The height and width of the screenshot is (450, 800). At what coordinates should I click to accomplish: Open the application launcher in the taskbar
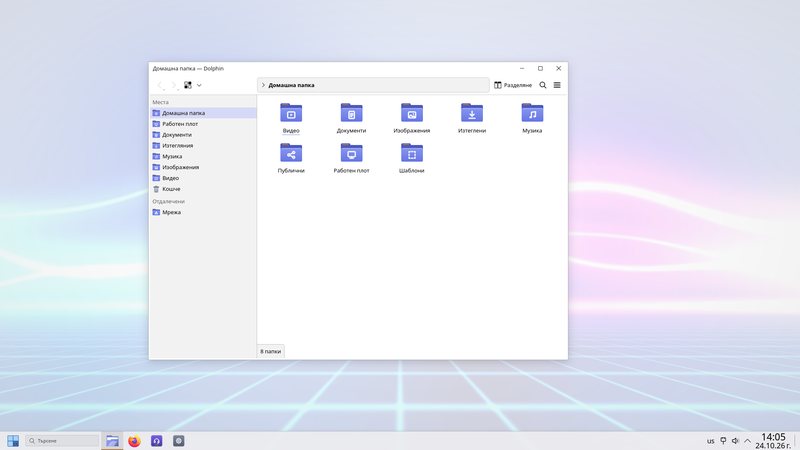pyautogui.click(x=13, y=441)
